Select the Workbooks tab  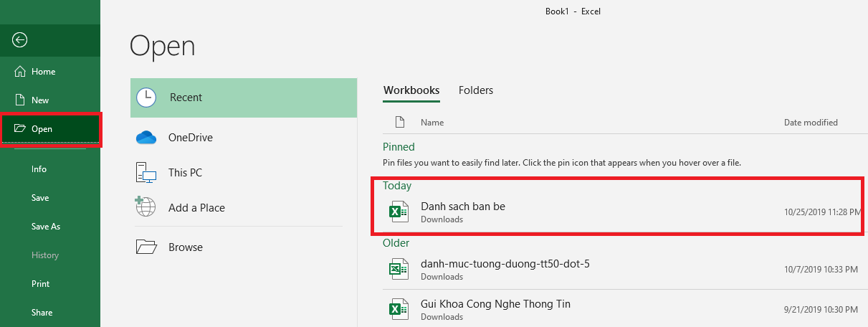411,90
